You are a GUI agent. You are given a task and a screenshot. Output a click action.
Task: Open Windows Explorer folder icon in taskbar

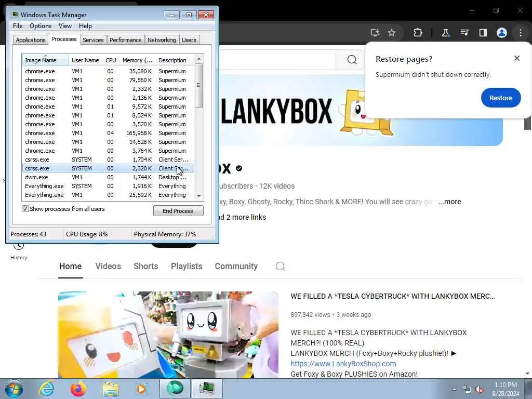(111, 389)
